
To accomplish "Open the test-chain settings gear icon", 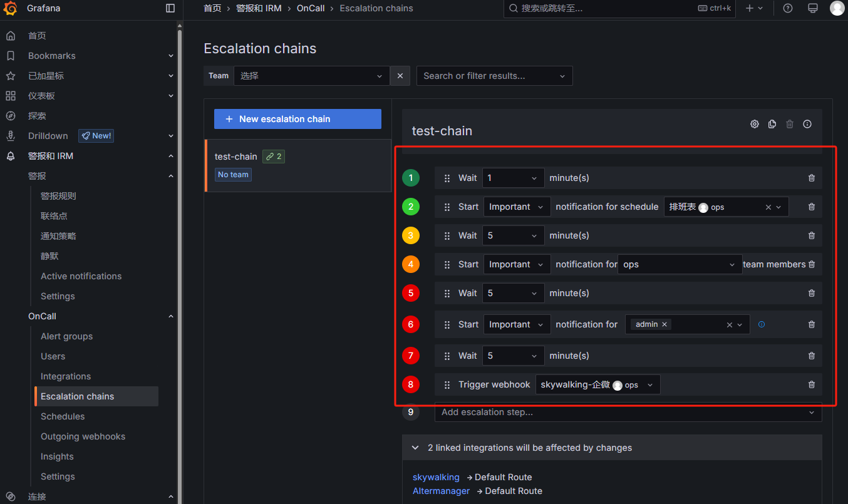I will tap(755, 124).
